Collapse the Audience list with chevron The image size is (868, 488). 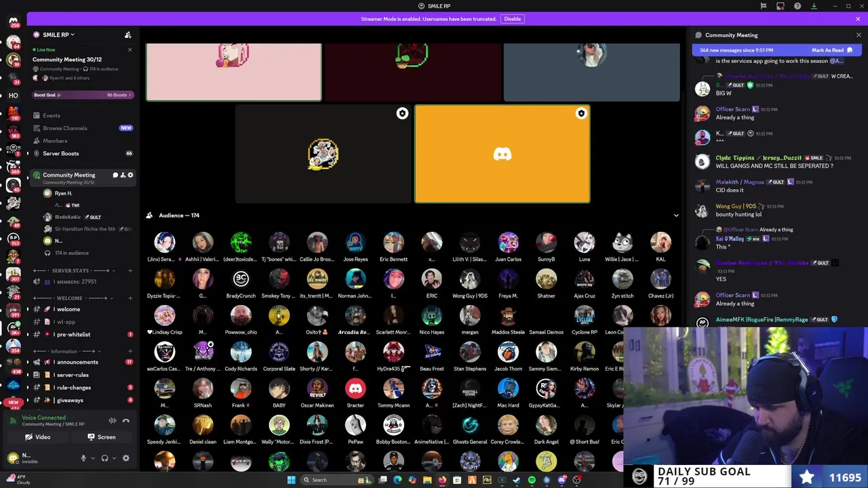676,216
